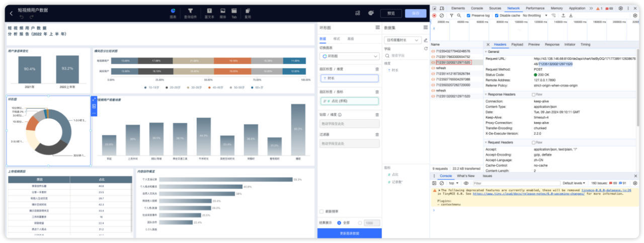
Task: Open the console top context dropdown
Action: point(454,183)
